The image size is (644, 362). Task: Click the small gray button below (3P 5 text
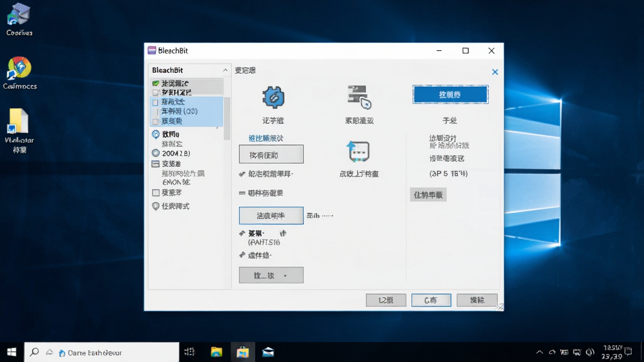pyautogui.click(x=428, y=195)
